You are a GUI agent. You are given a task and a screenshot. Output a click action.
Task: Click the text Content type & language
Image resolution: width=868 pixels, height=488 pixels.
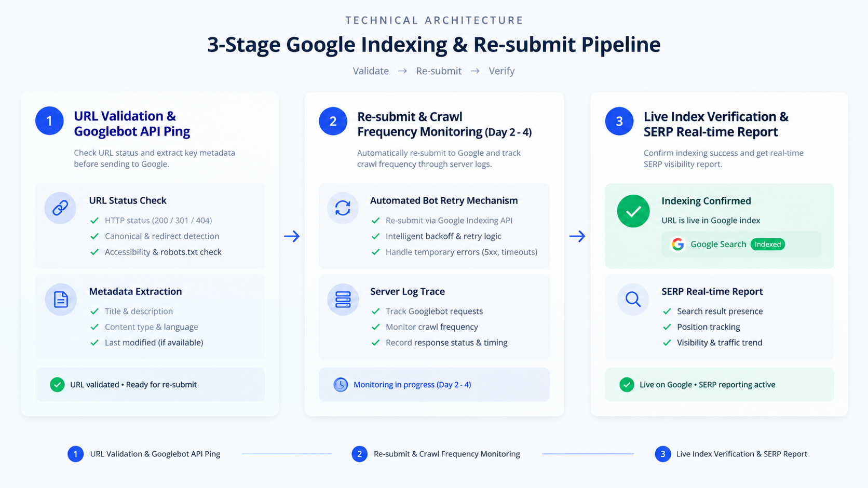click(152, 327)
